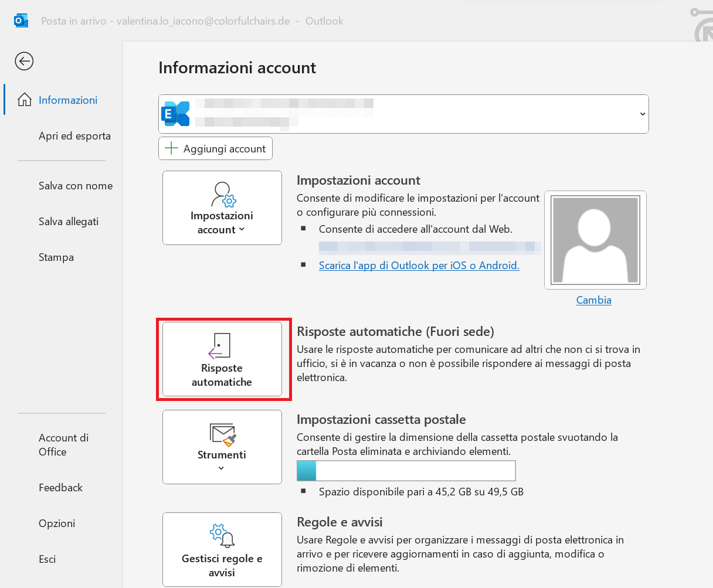Click the home icon beside Informazioni
This screenshot has height=588, width=713.
pos(25,100)
